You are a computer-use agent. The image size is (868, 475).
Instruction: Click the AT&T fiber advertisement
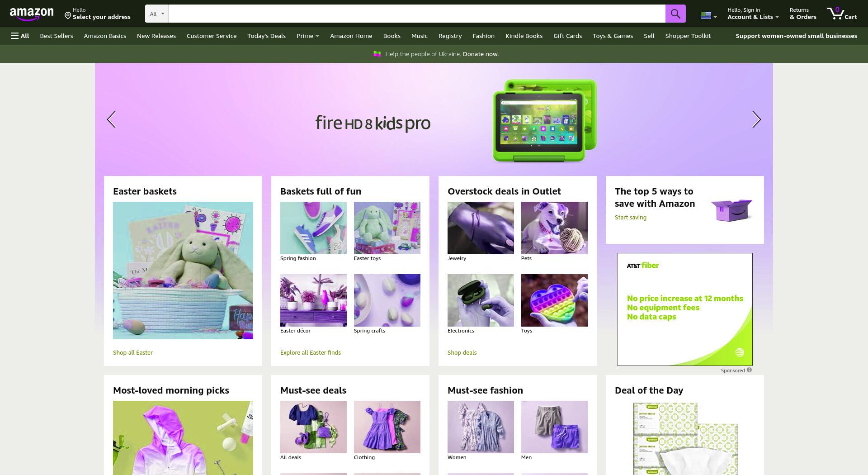685,309
